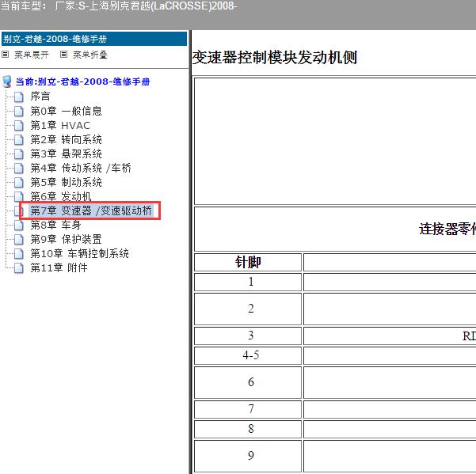Click the page icon beside 第3章 悬架系统

point(19,154)
